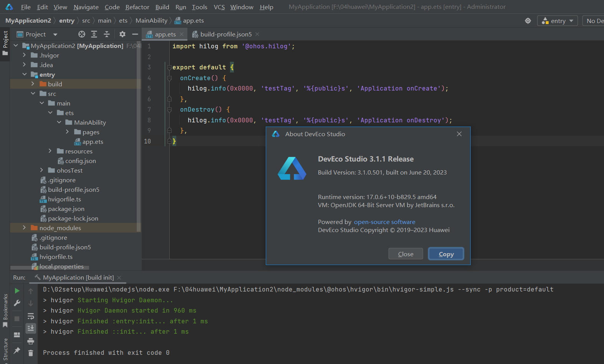Open the Build menu
Image resolution: width=604 pixels, height=364 pixels.
coord(162,7)
